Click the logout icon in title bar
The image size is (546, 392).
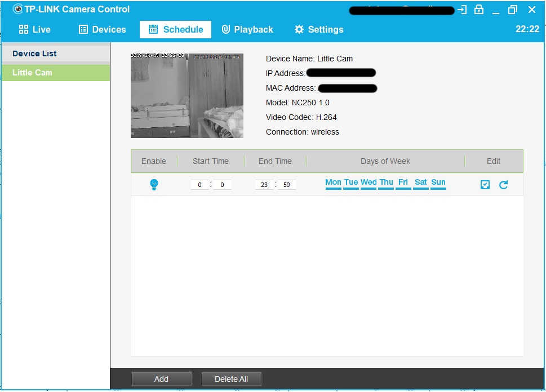[462, 10]
